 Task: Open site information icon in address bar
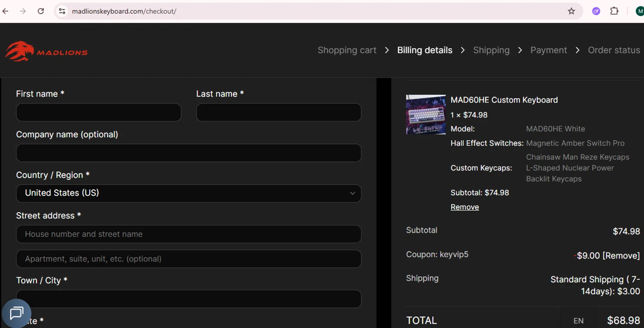click(x=62, y=11)
